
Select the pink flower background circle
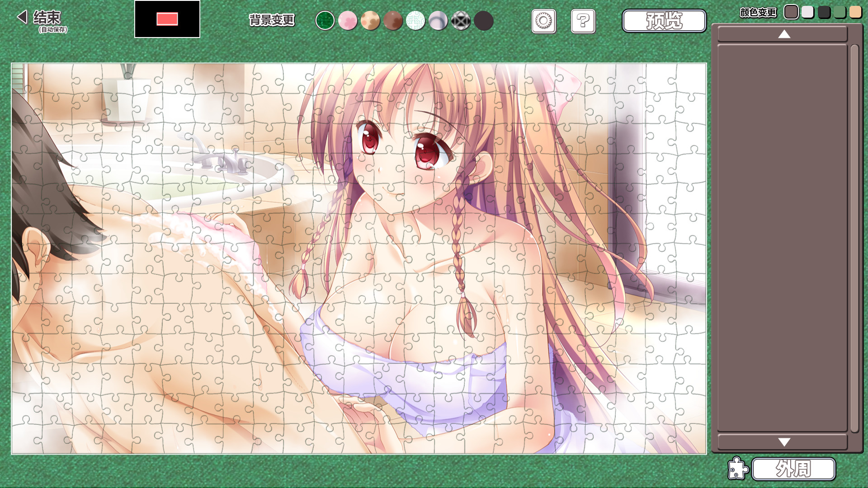coord(347,21)
